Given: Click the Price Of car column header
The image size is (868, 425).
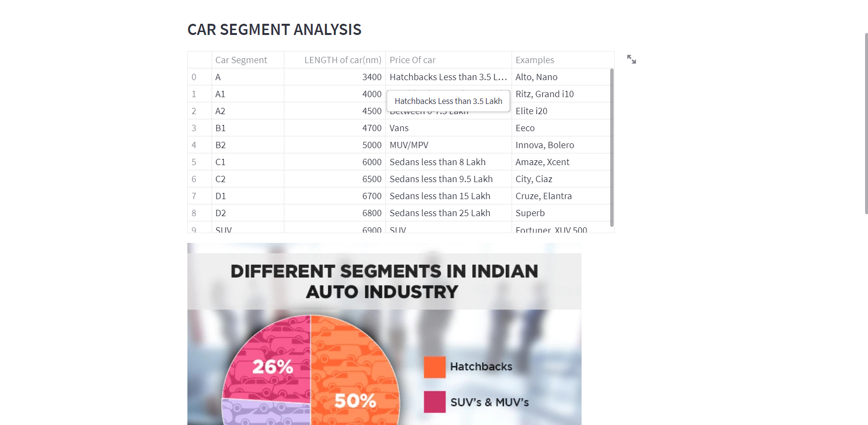Looking at the screenshot, I should 449,60.
